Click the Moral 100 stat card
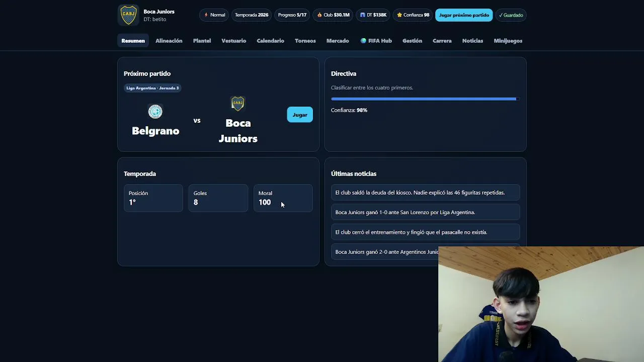This screenshot has height=362, width=644. tap(283, 198)
